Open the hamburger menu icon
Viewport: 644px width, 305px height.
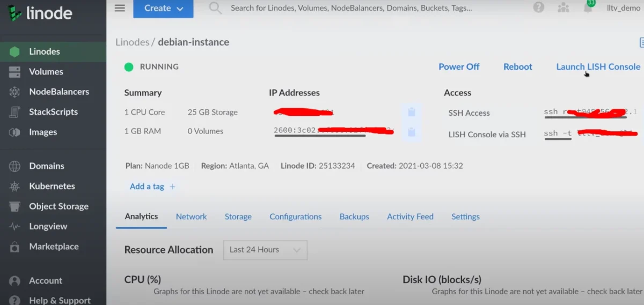(120, 8)
